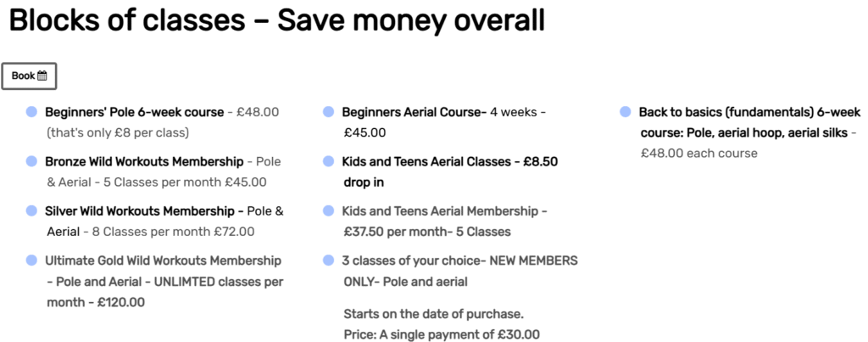This screenshot has width=868, height=342.
Task: Click the bullet next to Kids and Teens Aerial Classes
Action: [328, 161]
